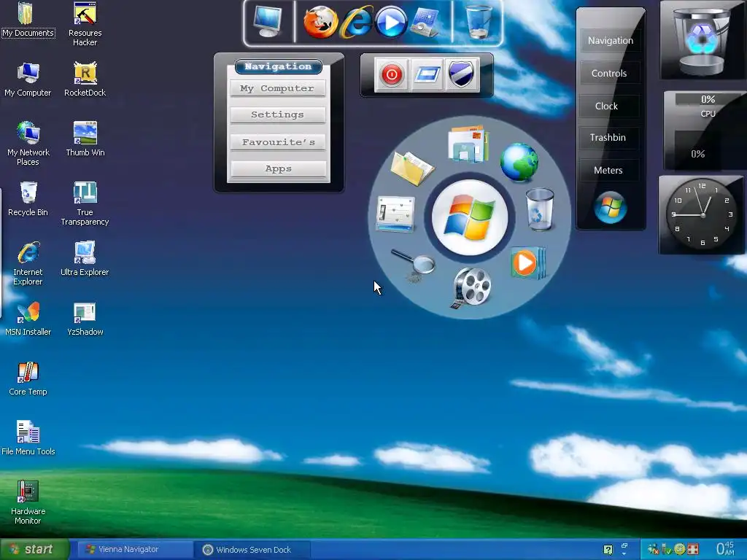This screenshot has height=560, width=747.
Task: Select the RocketDock desktop shortcut
Action: tap(85, 79)
